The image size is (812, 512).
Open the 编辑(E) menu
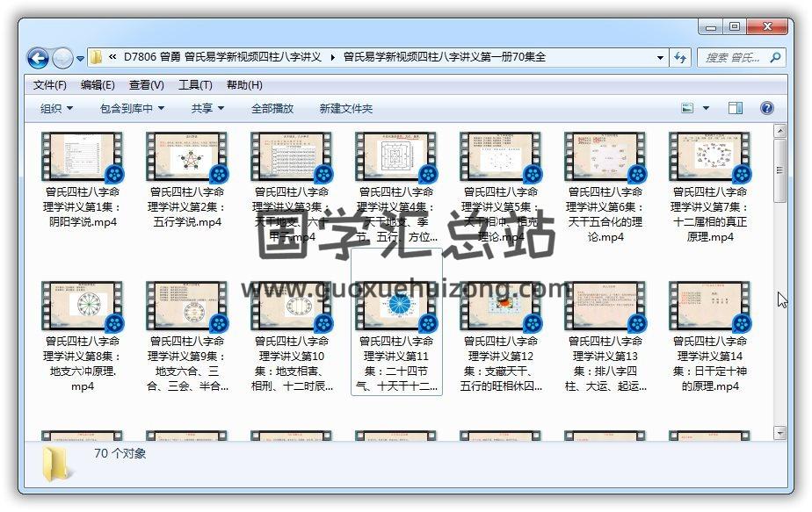pos(98,85)
